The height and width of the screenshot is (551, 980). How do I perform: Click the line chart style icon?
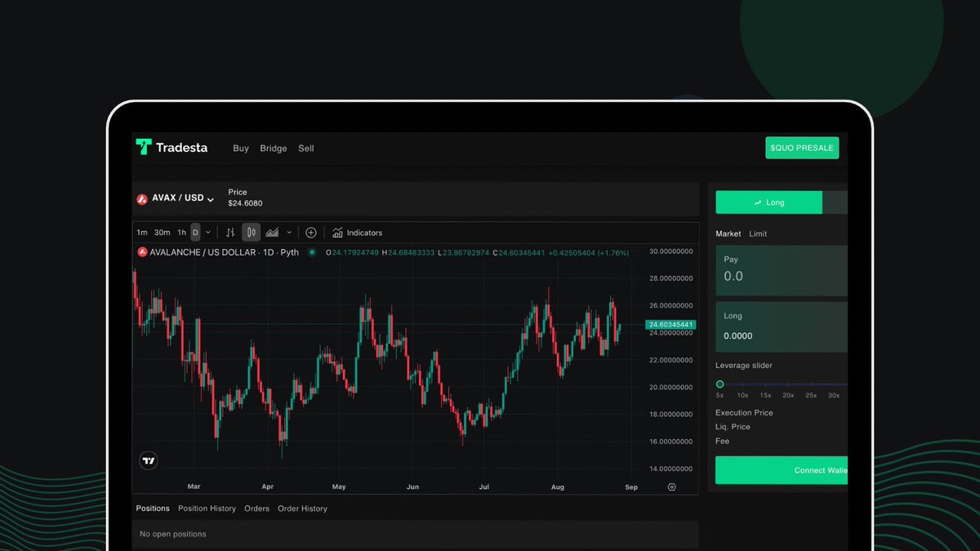(273, 233)
